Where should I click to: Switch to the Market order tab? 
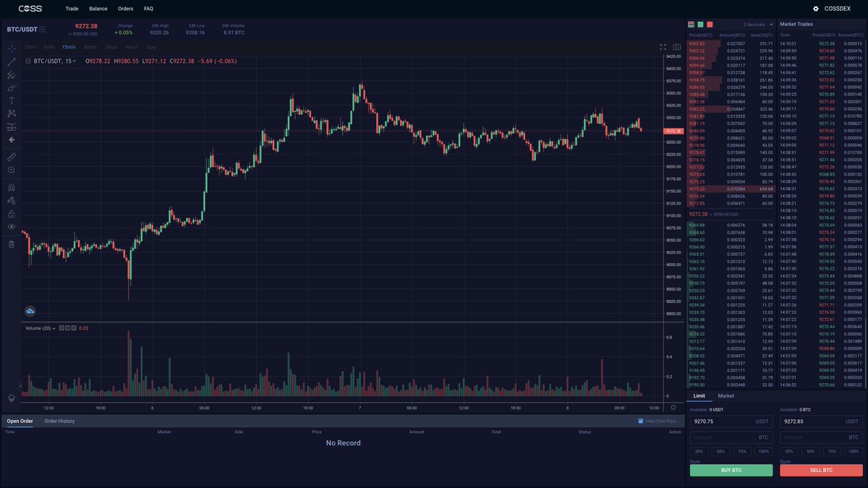coord(726,395)
